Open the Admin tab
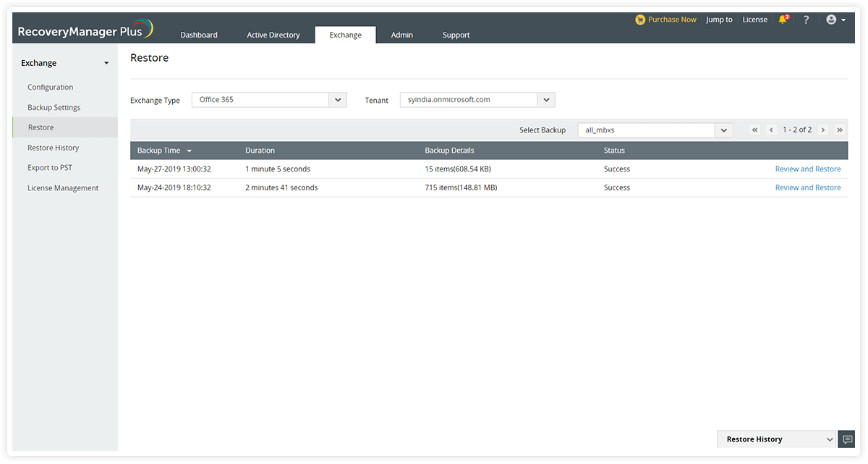The image size is (868, 464). click(401, 34)
